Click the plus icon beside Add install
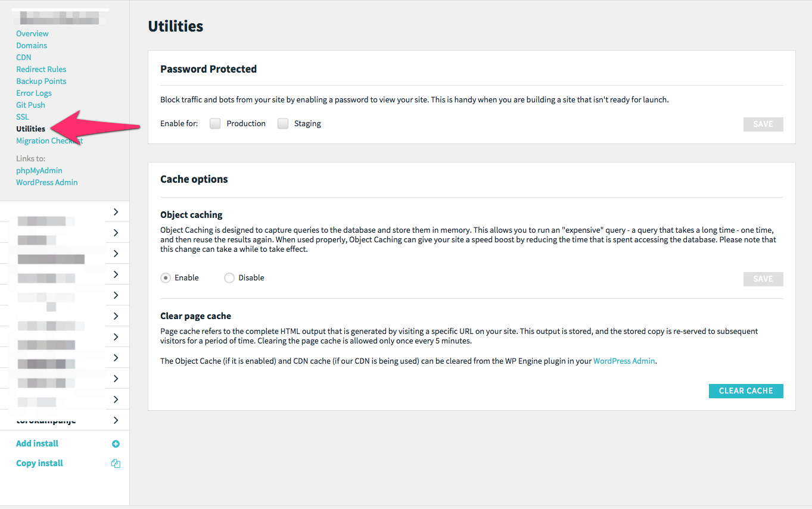This screenshot has height=509, width=812. pyautogui.click(x=116, y=444)
